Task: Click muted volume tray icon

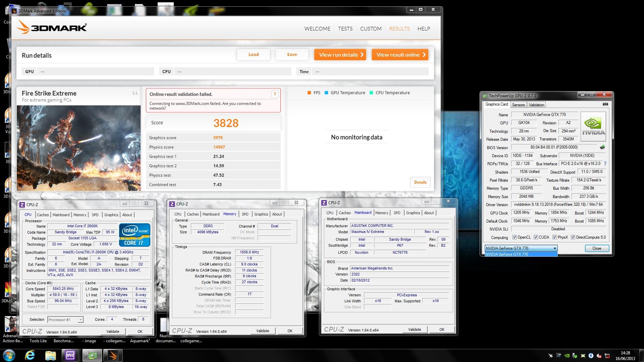Action: tap(599, 356)
